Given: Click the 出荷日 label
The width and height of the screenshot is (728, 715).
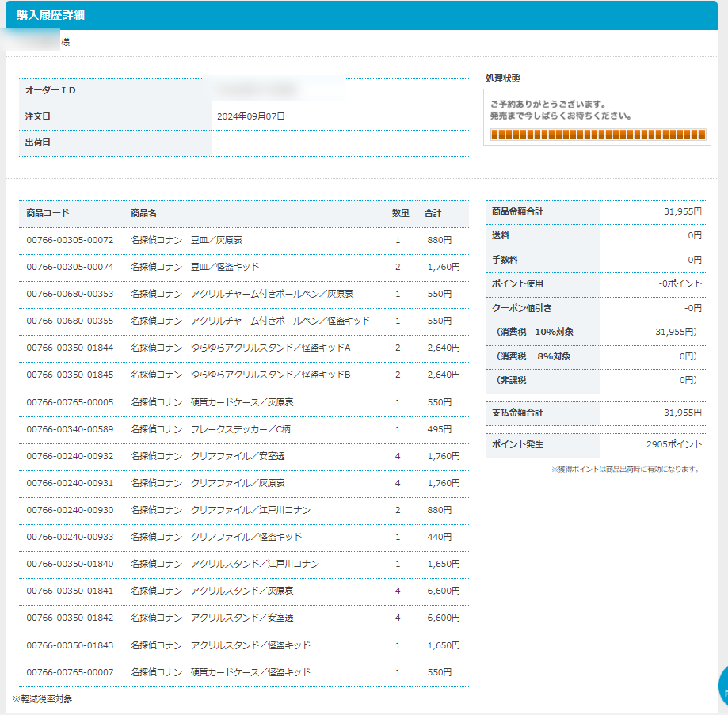Looking at the screenshot, I should click(x=37, y=142).
